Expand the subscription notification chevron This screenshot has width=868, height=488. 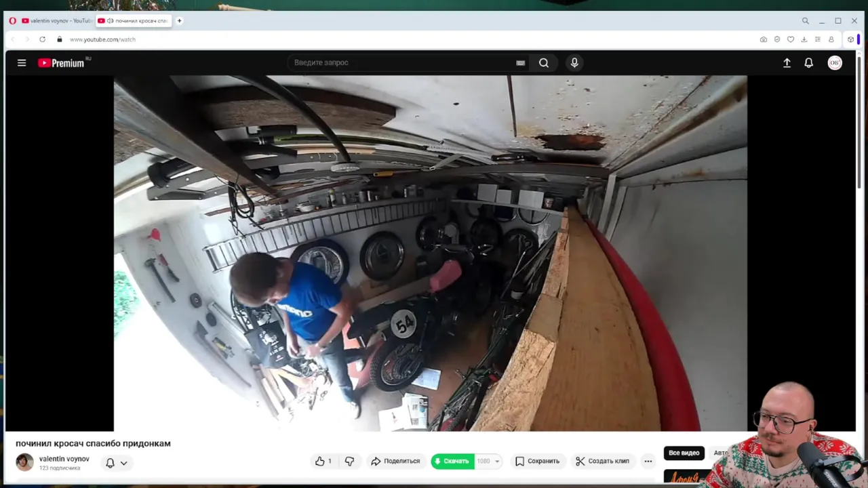coord(124,463)
